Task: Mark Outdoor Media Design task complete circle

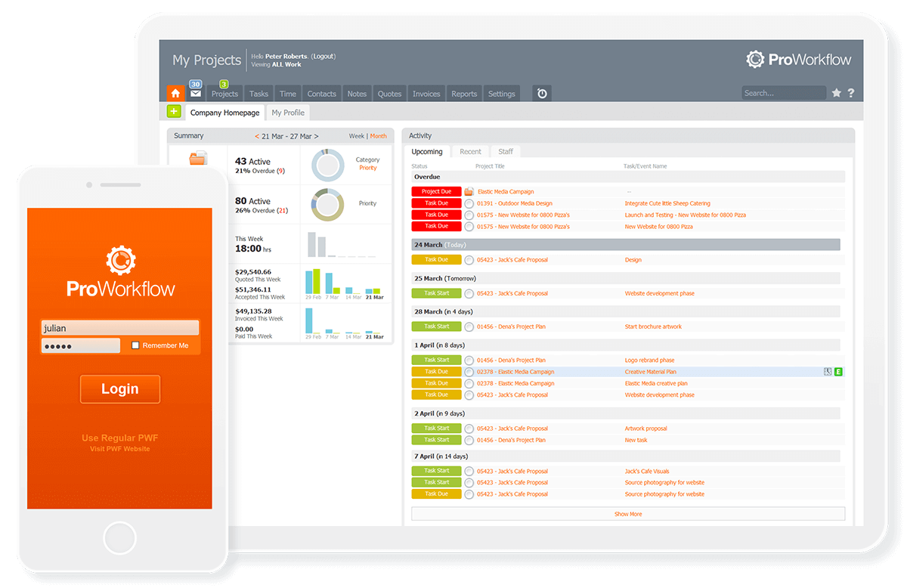Action: pyautogui.click(x=469, y=203)
